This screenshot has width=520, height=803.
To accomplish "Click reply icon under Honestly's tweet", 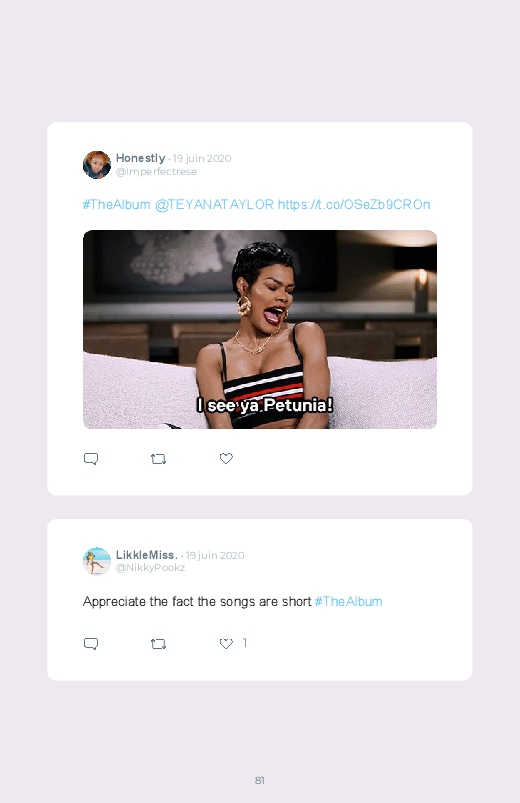I will coord(91,458).
